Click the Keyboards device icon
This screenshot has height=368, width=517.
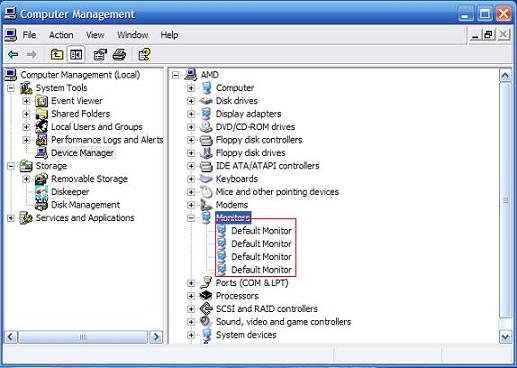206,179
